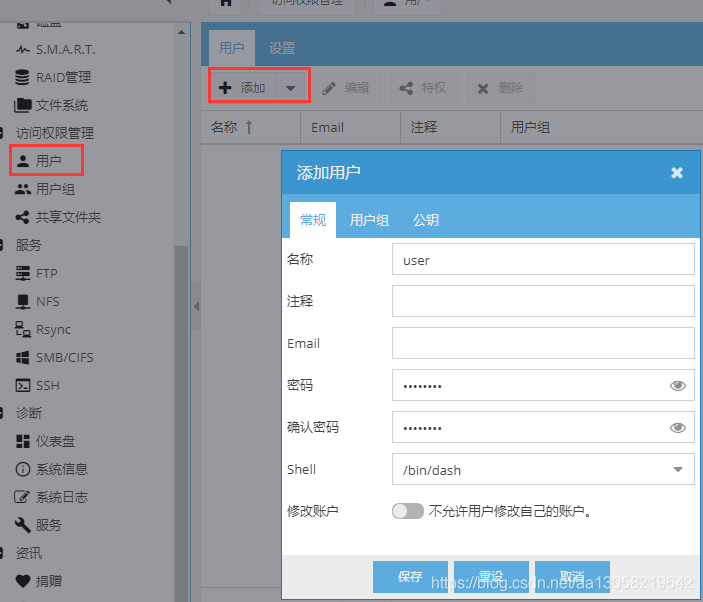
Task: Open the 添加 dropdown arrow
Action: pos(291,88)
